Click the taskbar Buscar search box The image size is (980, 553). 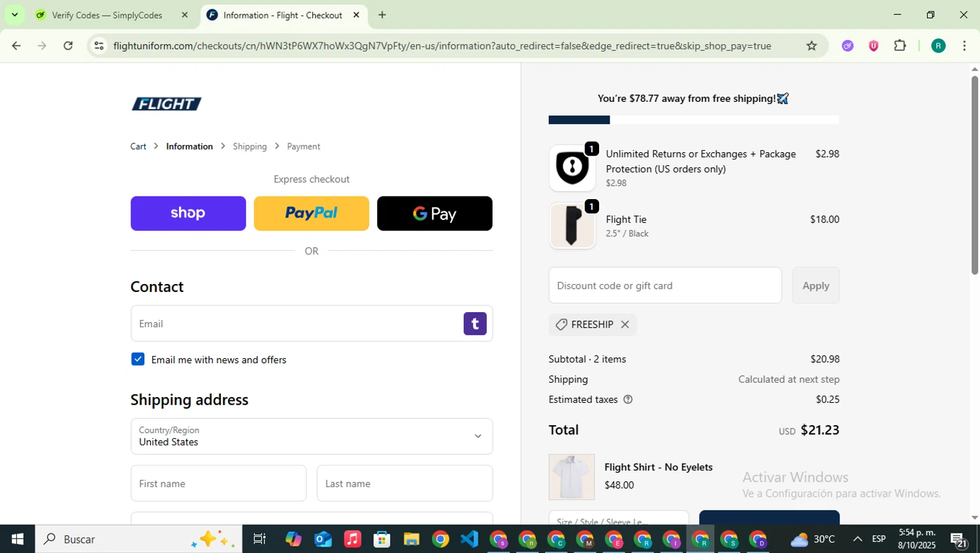coord(139,539)
